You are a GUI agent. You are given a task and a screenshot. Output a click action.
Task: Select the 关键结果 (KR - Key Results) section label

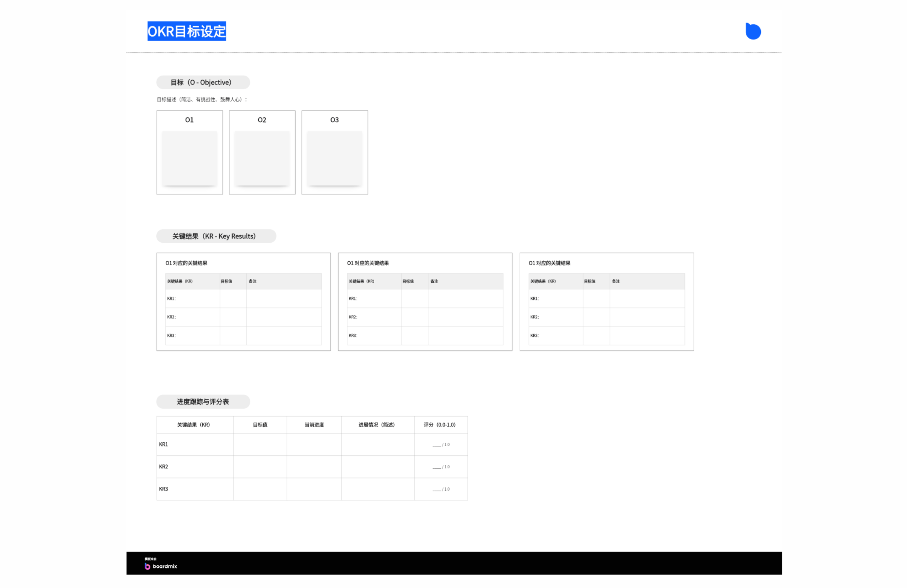(x=216, y=236)
